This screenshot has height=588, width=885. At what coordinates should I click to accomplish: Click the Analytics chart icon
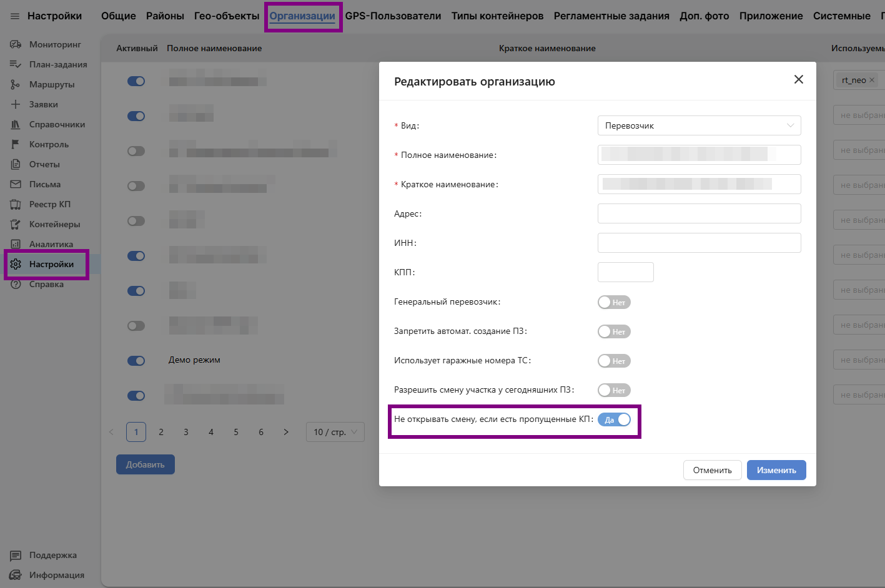pos(16,244)
